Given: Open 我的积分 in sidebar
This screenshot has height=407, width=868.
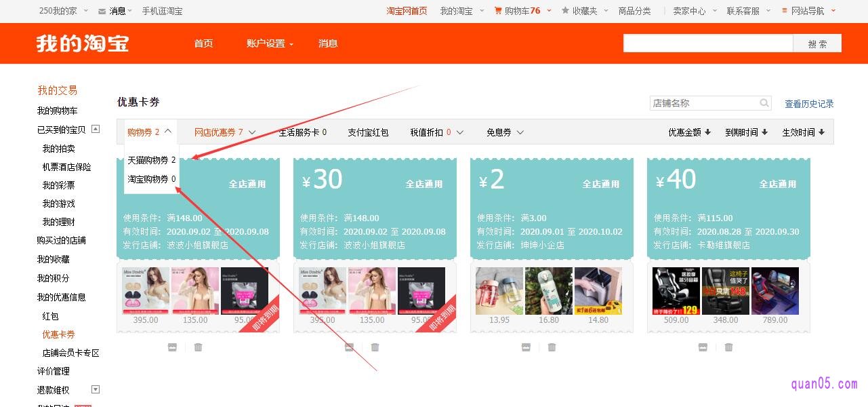Looking at the screenshot, I should coord(54,278).
